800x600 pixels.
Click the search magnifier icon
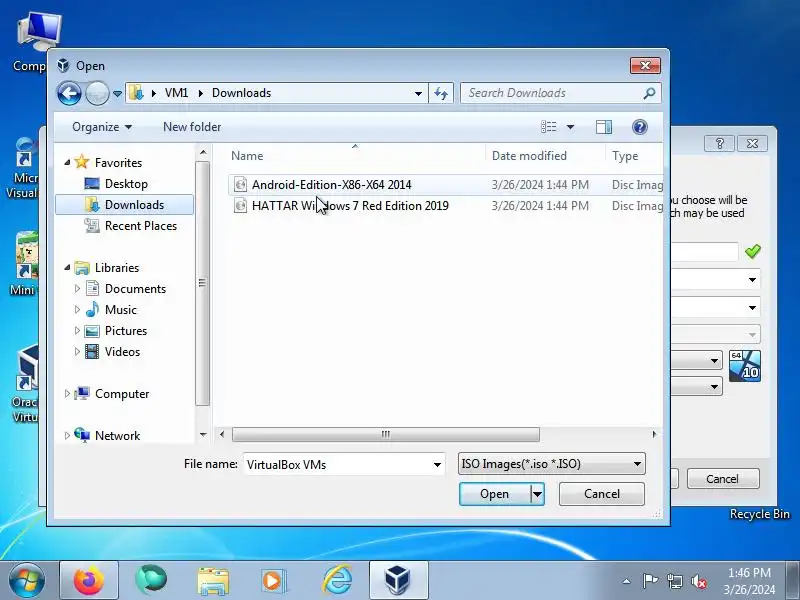pyautogui.click(x=649, y=93)
